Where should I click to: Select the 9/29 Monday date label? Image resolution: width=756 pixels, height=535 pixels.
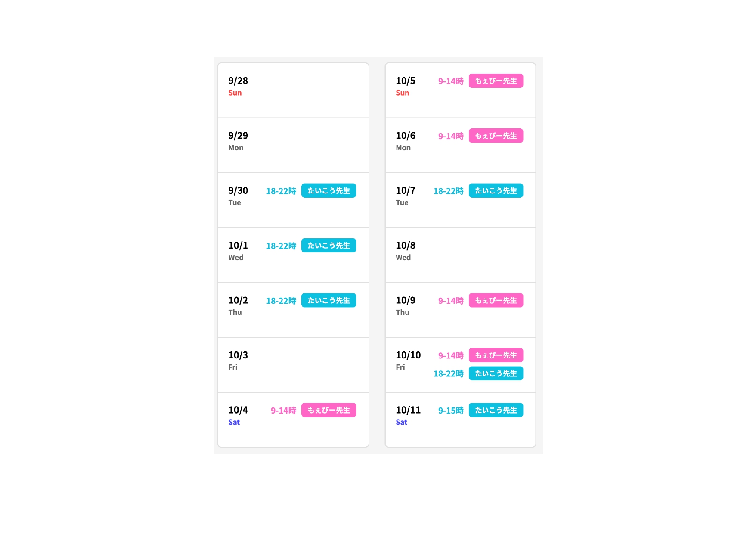click(x=238, y=141)
